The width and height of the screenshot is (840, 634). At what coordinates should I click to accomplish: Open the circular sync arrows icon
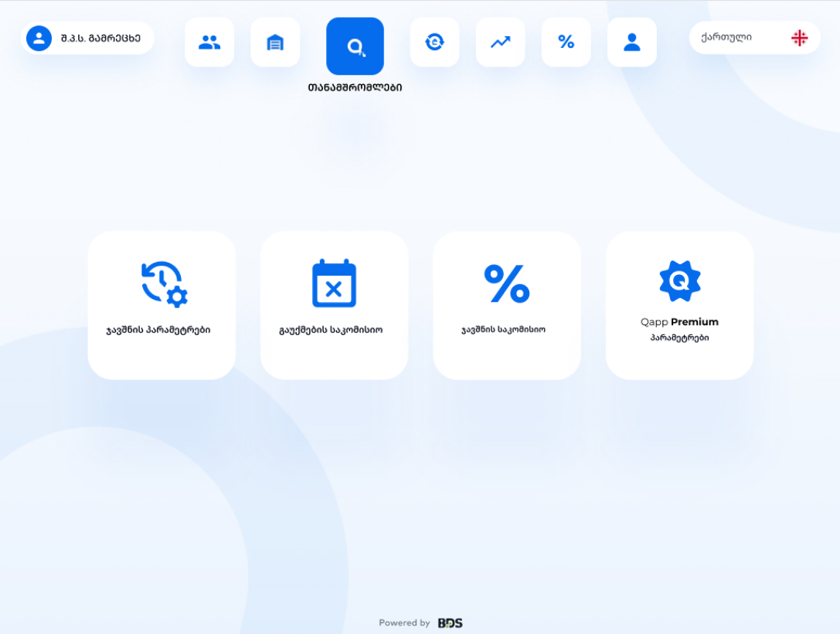coord(434,42)
